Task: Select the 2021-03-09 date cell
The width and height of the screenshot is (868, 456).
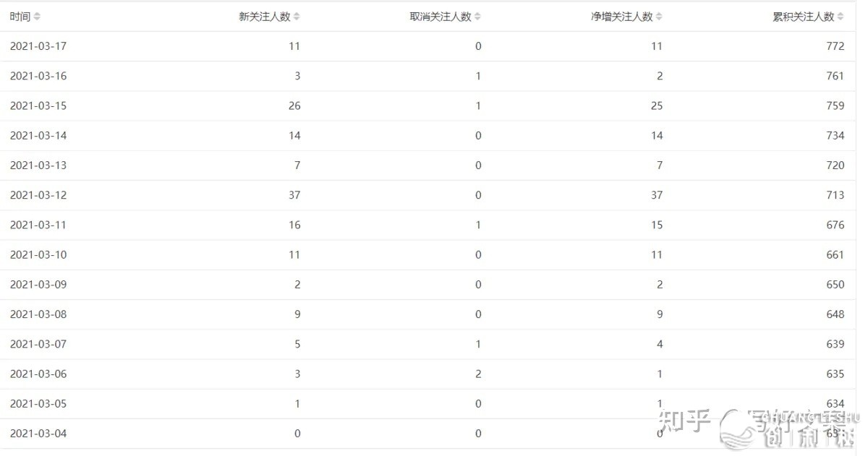Action: [38, 285]
